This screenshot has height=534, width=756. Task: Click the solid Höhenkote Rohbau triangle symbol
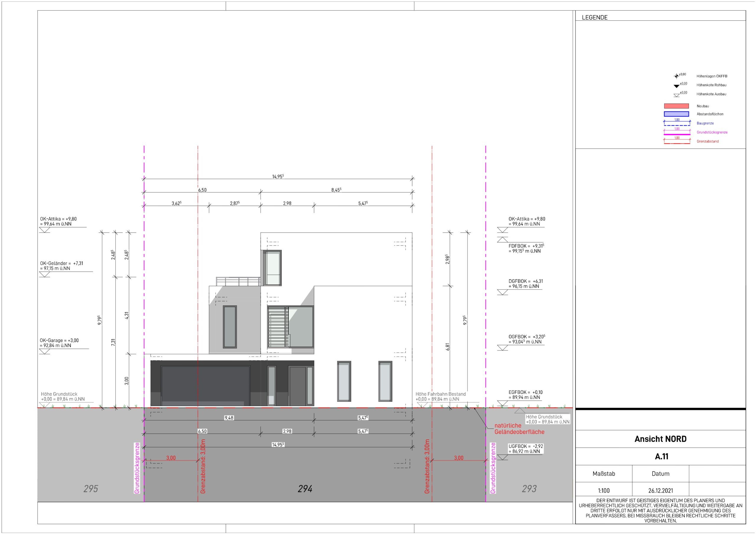(676, 86)
